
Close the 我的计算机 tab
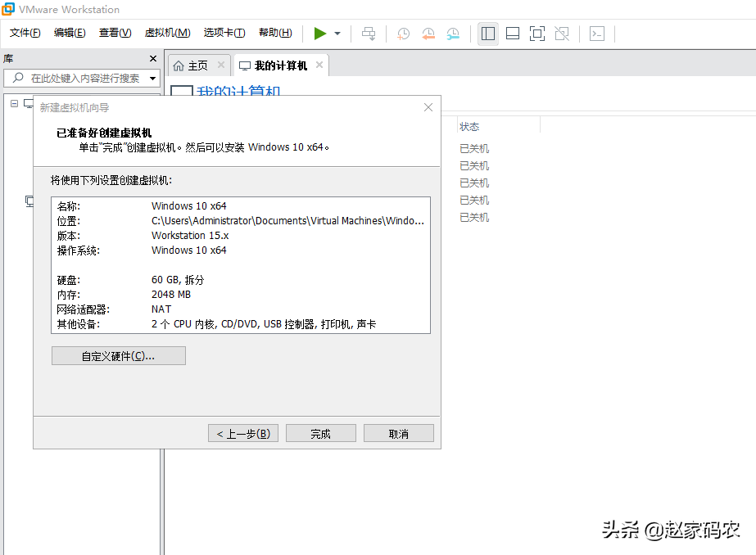click(x=319, y=65)
